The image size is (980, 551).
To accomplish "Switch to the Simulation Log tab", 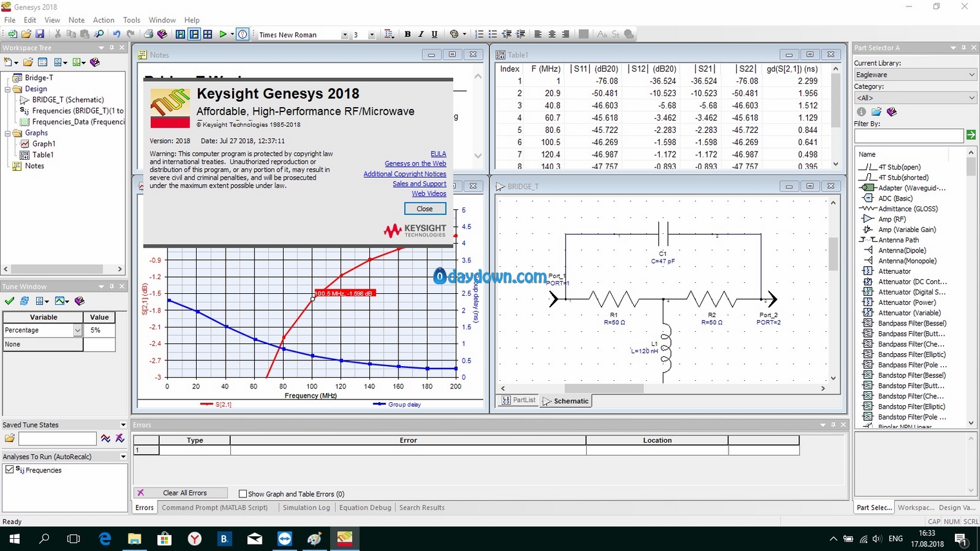I will pyautogui.click(x=306, y=507).
